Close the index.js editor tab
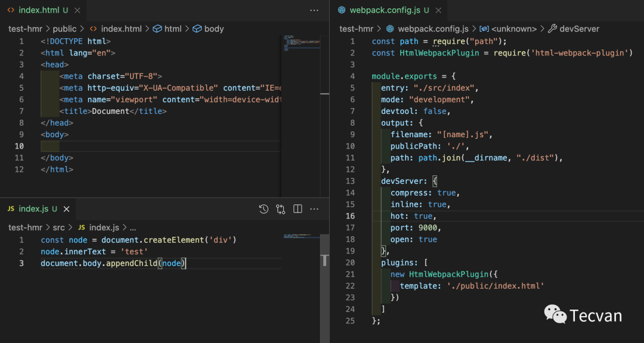Screen dimensions: 644x343 [67, 209]
